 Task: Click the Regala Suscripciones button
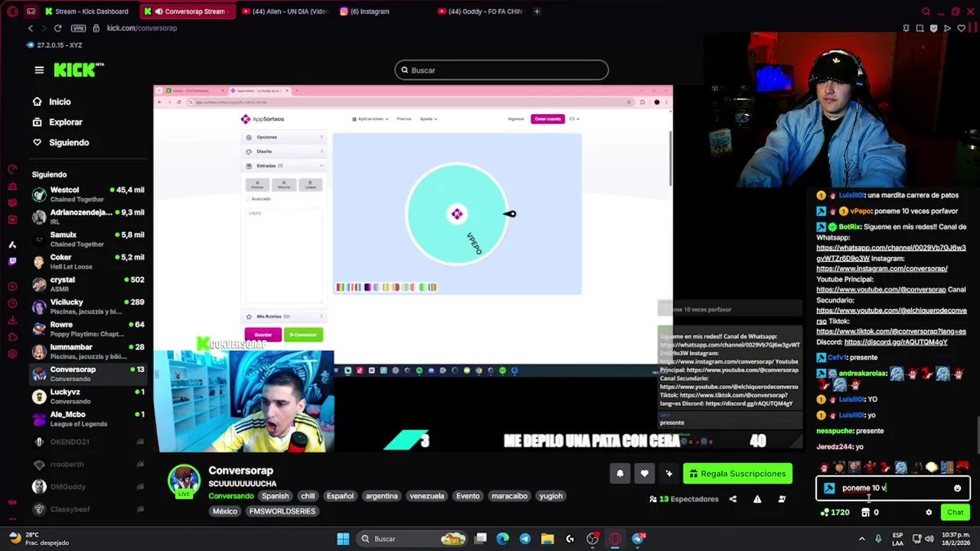[x=737, y=474]
